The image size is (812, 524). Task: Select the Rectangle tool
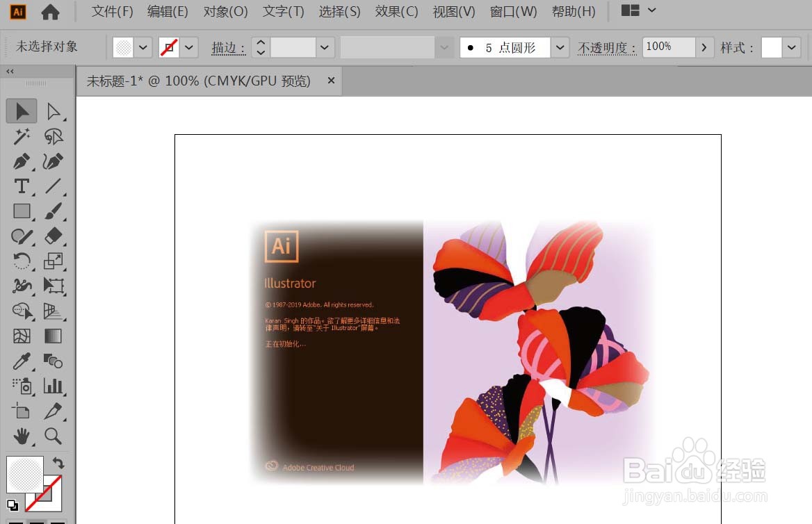(x=22, y=211)
